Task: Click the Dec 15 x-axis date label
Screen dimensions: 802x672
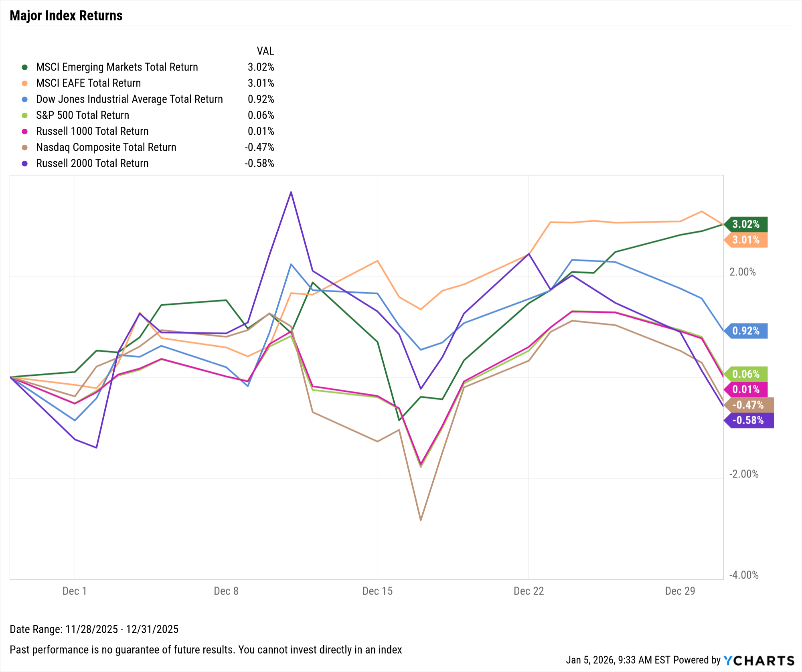Action: coord(377,591)
